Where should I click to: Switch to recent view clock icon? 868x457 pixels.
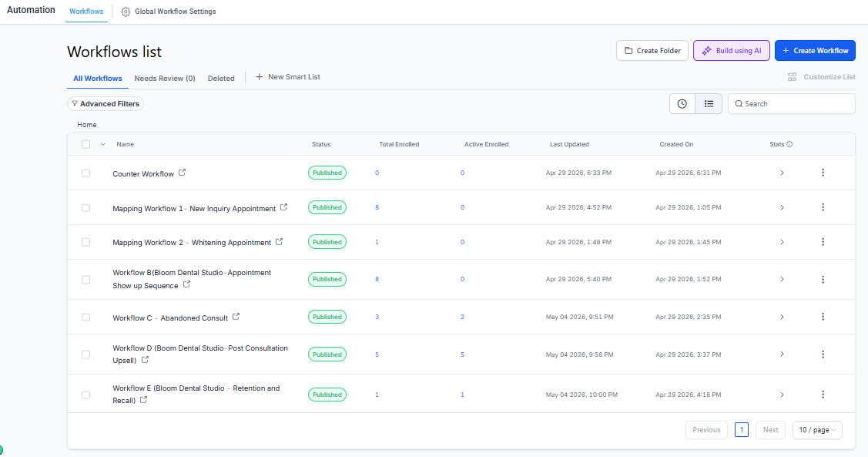(x=682, y=103)
